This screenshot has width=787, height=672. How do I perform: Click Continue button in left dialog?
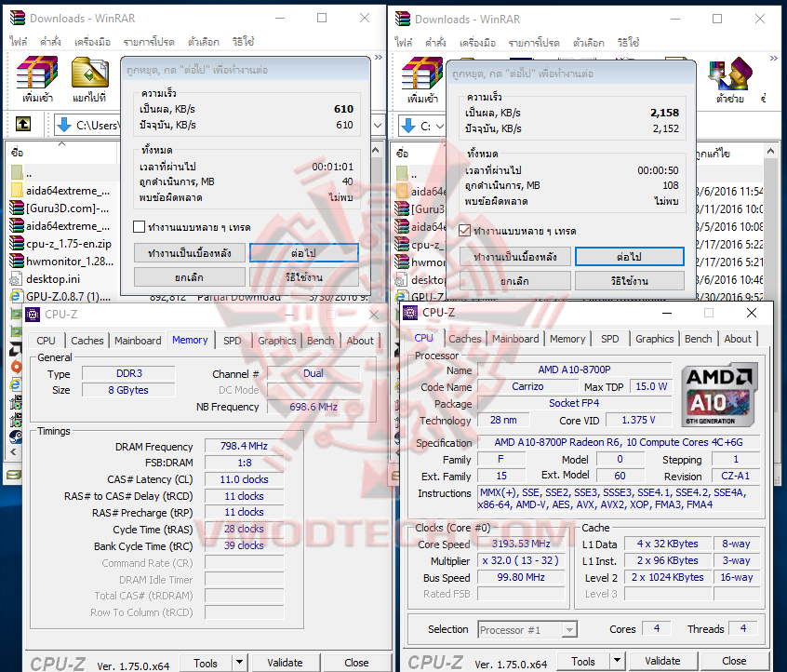(303, 253)
